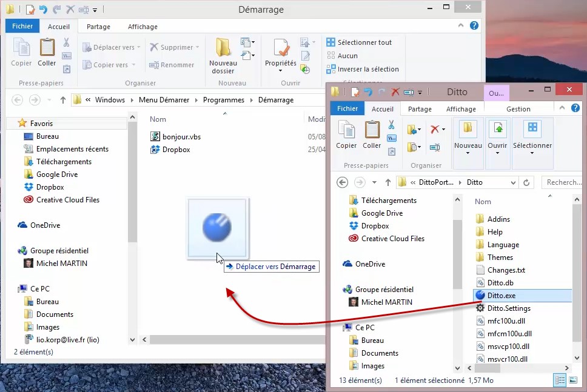The width and height of the screenshot is (587, 392).
Task: Open the Gestion tab in the Ditto window
Action: (518, 109)
